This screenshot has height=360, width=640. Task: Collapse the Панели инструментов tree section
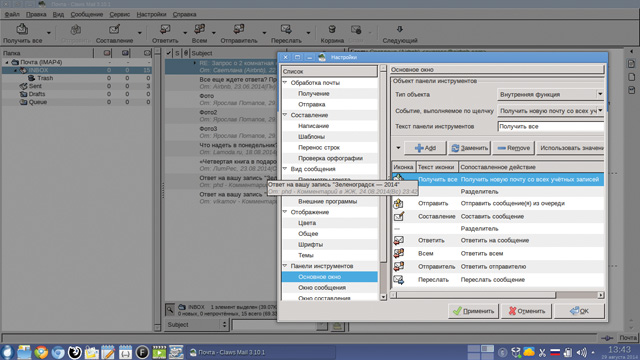point(285,266)
